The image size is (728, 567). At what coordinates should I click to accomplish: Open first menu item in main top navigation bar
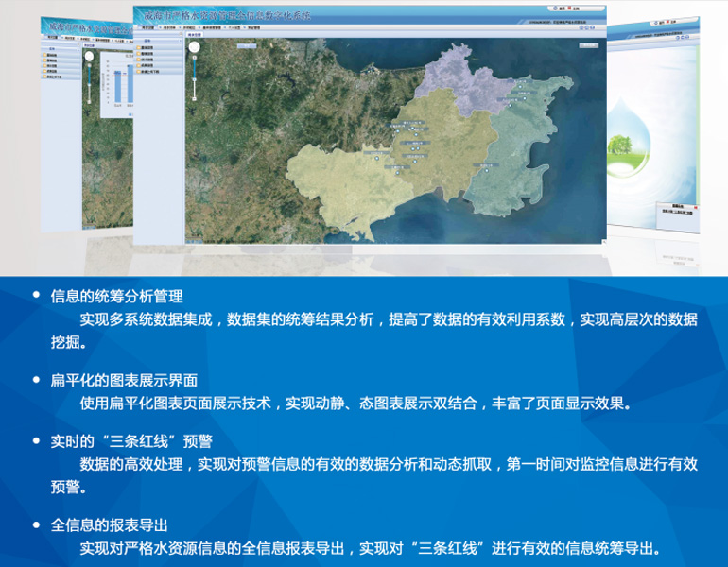(x=148, y=29)
